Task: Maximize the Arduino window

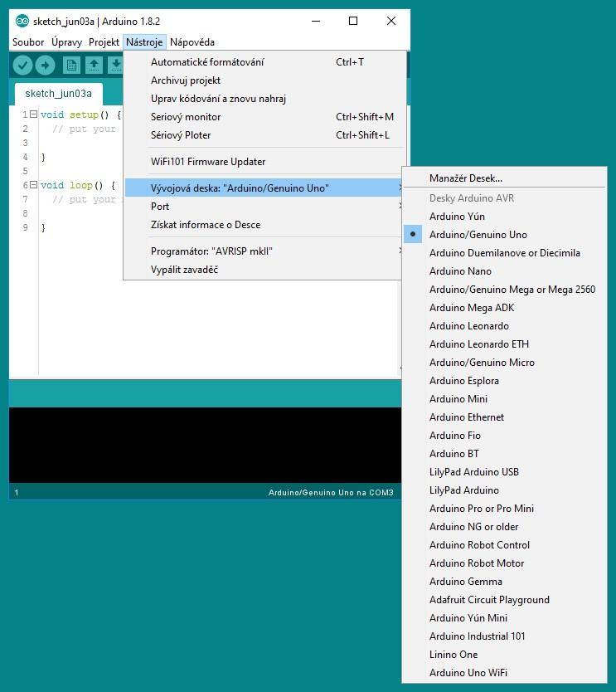Action: click(352, 21)
